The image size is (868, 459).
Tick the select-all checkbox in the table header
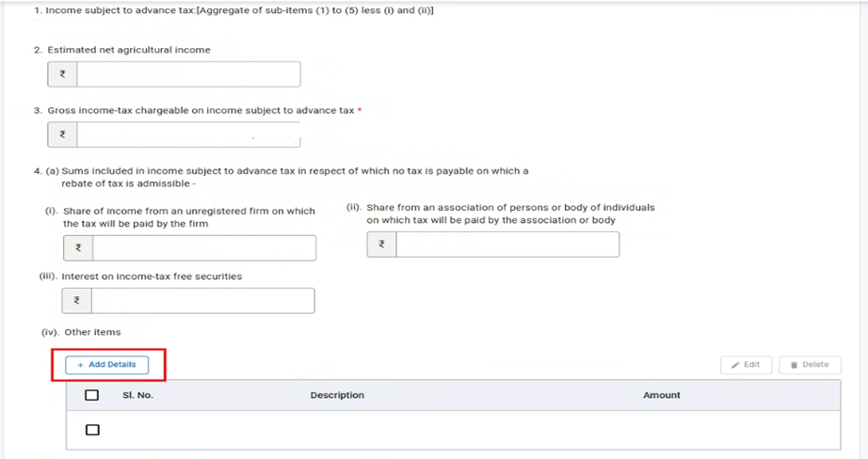click(x=91, y=395)
